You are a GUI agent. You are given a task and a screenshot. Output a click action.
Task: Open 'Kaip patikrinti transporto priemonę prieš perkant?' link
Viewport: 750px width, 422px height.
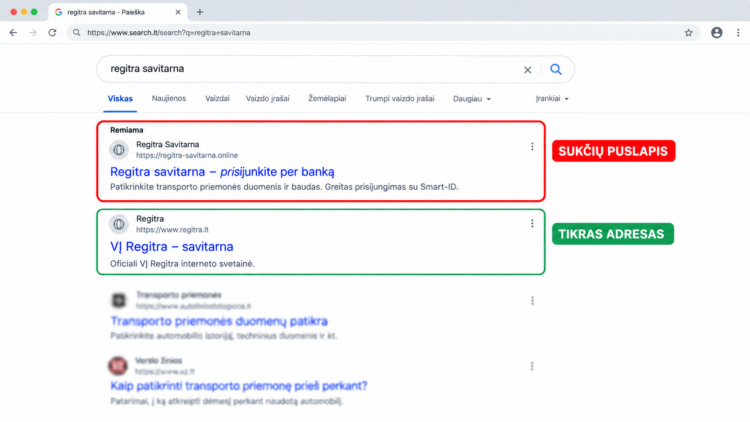239,386
